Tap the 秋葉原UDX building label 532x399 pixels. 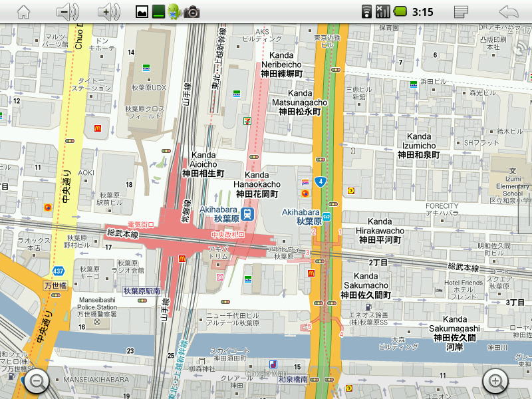148,88
